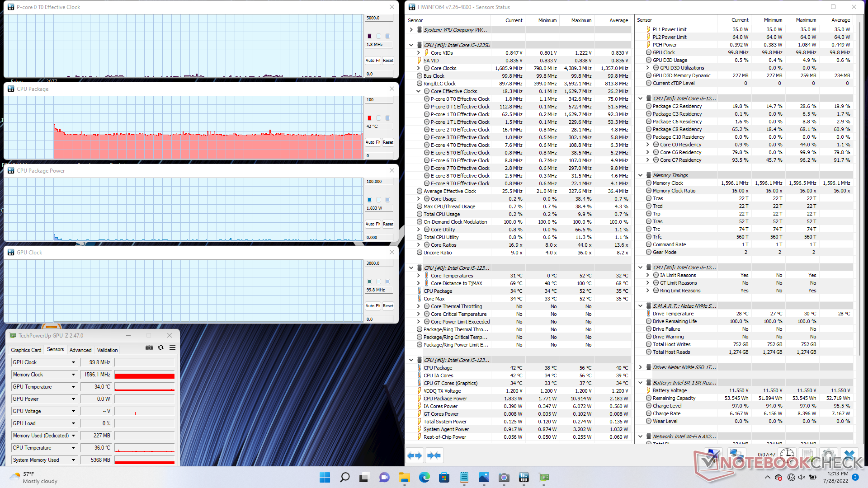The width and height of the screenshot is (868, 488).
Task: Click Reset in GPU Clock graph window
Action: click(388, 306)
